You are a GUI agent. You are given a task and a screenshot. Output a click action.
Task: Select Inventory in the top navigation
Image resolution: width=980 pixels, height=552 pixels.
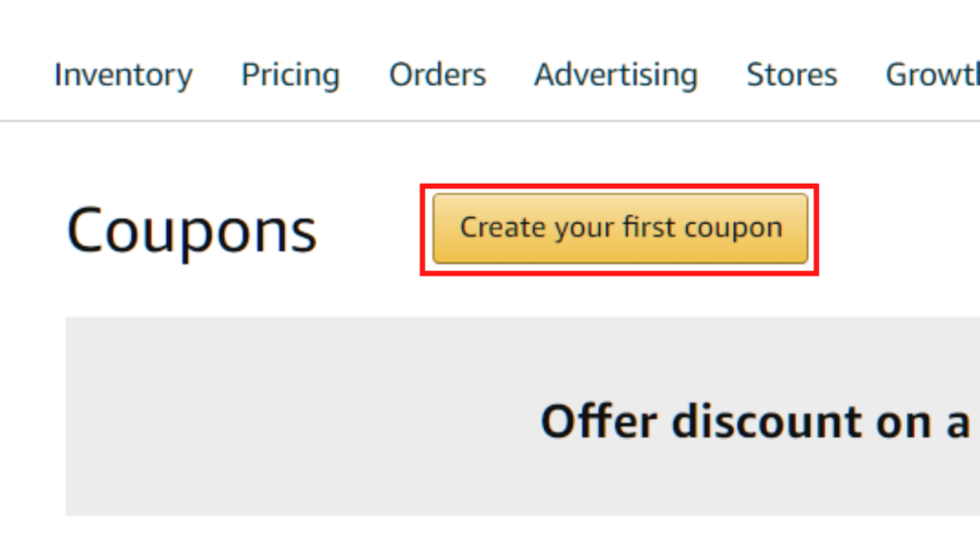(123, 76)
